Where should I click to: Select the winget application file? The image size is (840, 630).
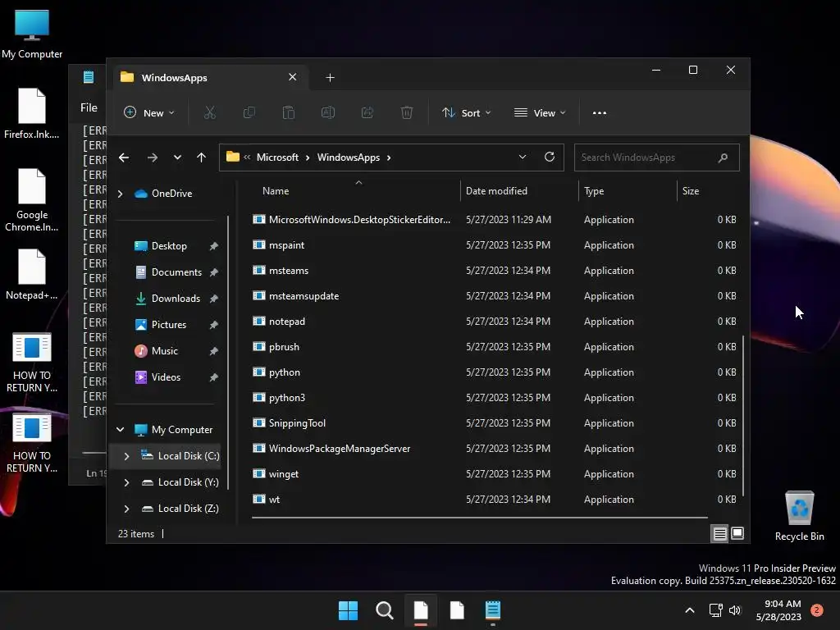[494, 474]
